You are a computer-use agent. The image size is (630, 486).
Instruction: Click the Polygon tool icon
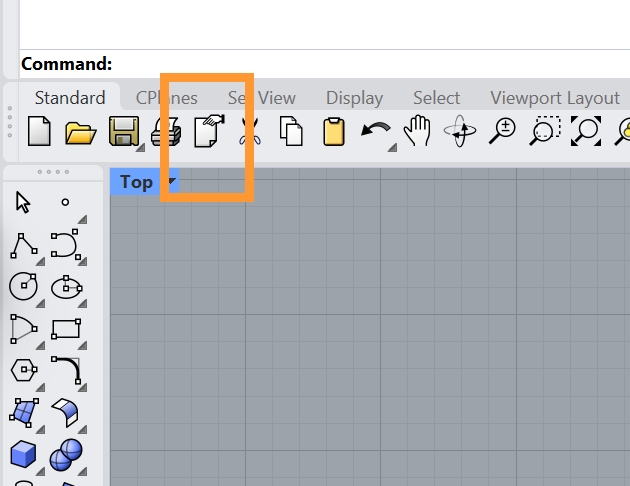point(23,370)
